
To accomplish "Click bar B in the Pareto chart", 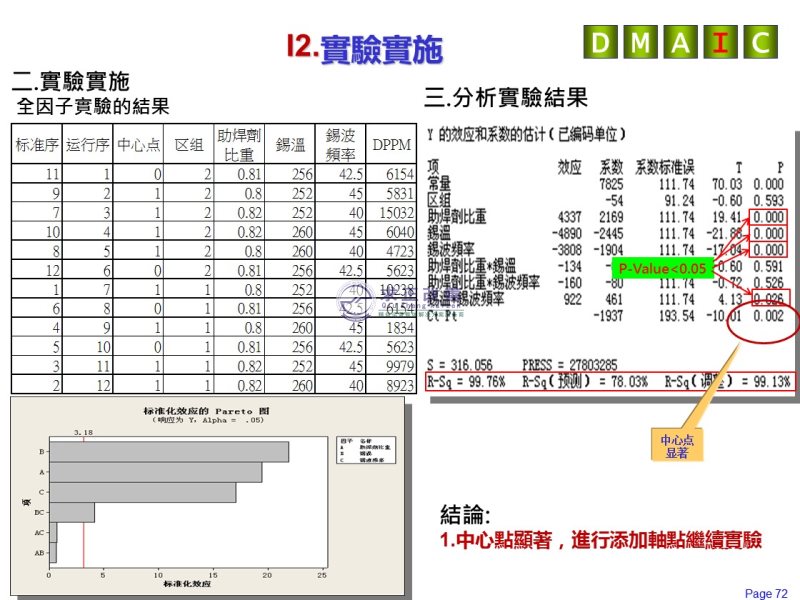I will pos(169,452).
